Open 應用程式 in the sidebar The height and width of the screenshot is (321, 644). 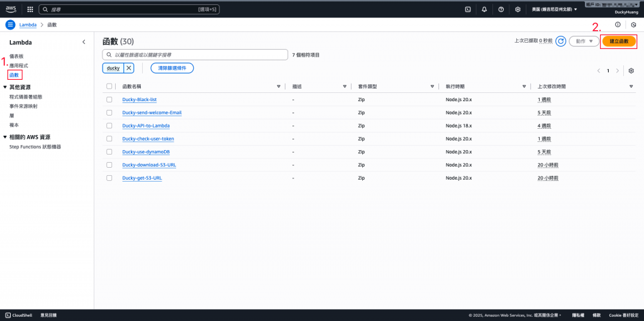pyautogui.click(x=19, y=66)
